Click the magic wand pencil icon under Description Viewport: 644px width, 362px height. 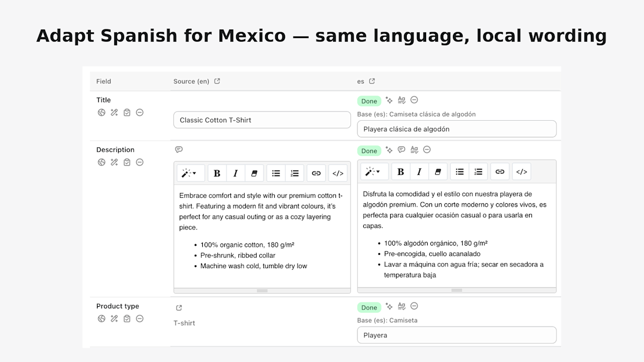[x=114, y=162]
